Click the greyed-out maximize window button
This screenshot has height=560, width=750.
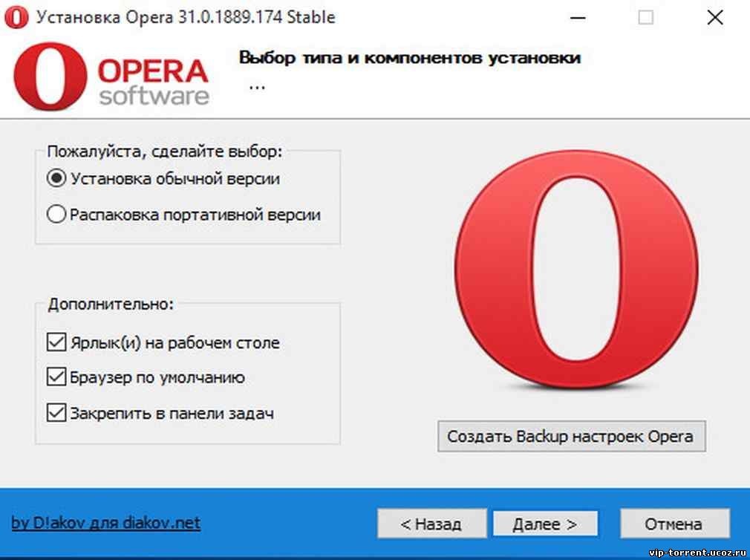(x=645, y=18)
